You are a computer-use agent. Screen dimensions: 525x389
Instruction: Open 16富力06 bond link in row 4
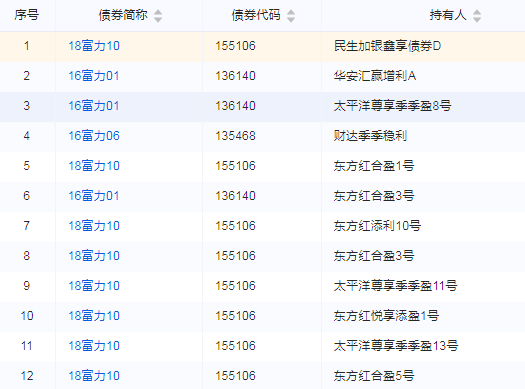click(94, 136)
